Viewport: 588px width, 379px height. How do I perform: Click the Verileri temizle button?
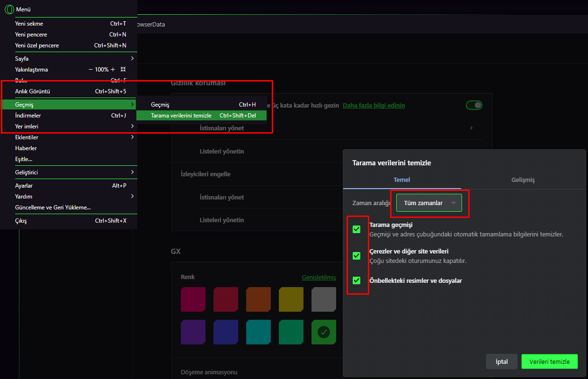pyautogui.click(x=549, y=361)
